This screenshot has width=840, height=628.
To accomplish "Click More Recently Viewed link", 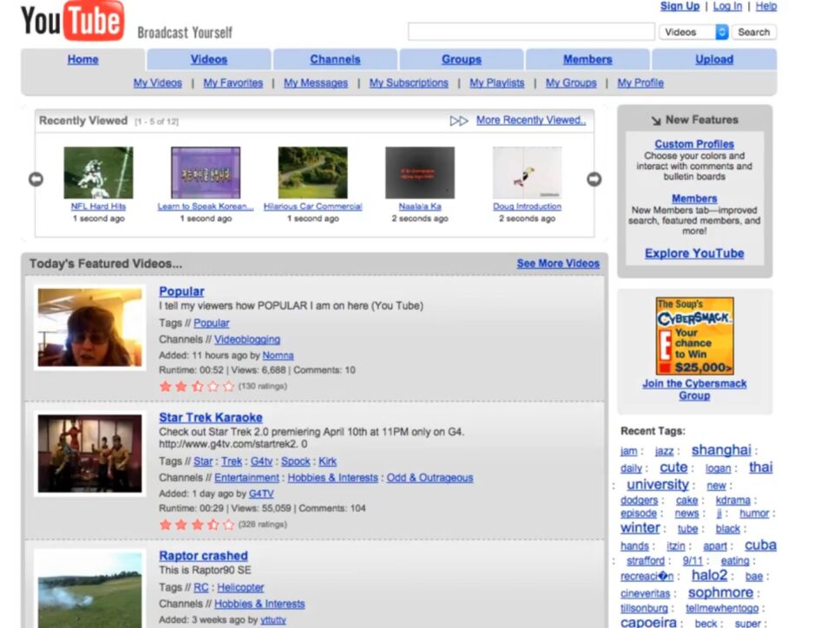I will click(531, 121).
